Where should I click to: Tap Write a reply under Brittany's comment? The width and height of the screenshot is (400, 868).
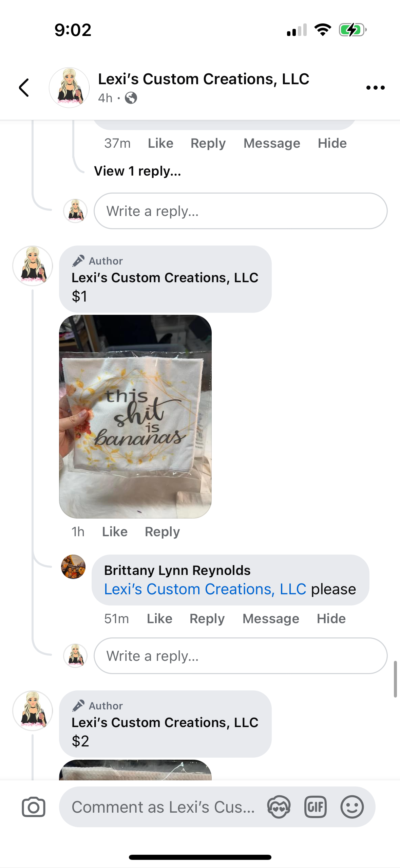(x=241, y=656)
